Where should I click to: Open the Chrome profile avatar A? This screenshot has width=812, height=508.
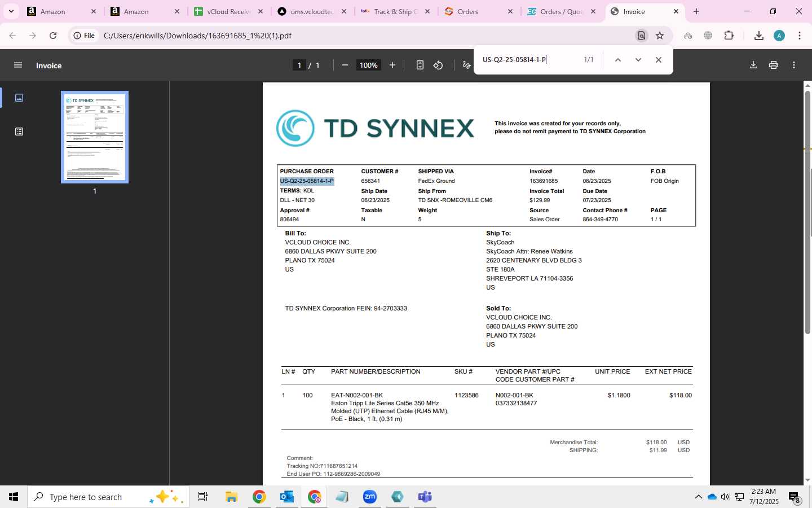[x=779, y=36]
